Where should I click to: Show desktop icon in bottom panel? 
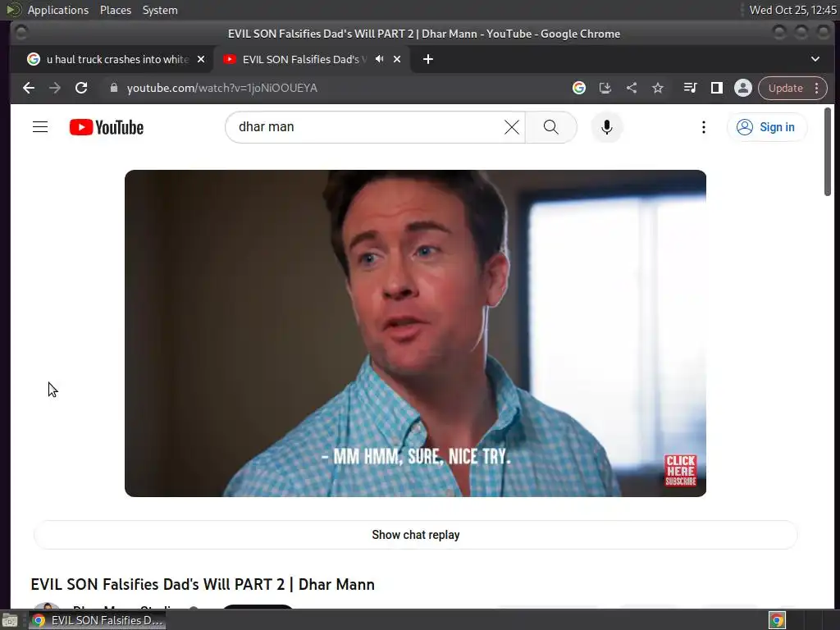click(x=10, y=620)
